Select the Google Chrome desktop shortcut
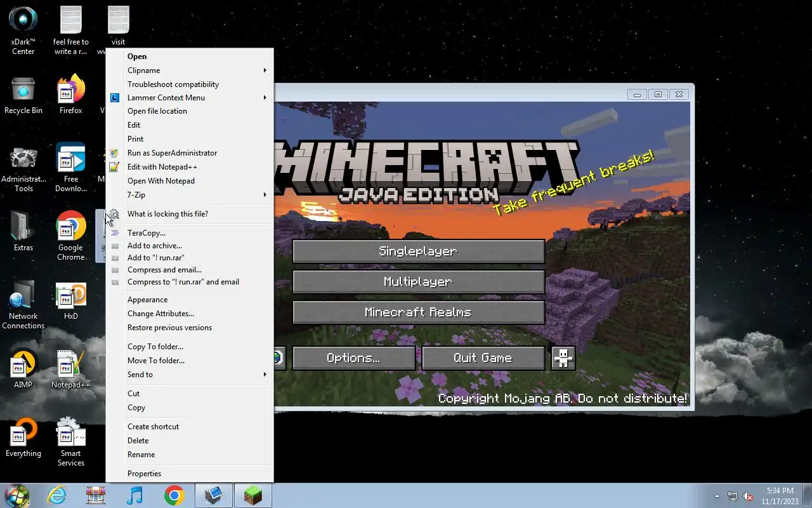Screen dimensions: 812x508 pos(71,236)
